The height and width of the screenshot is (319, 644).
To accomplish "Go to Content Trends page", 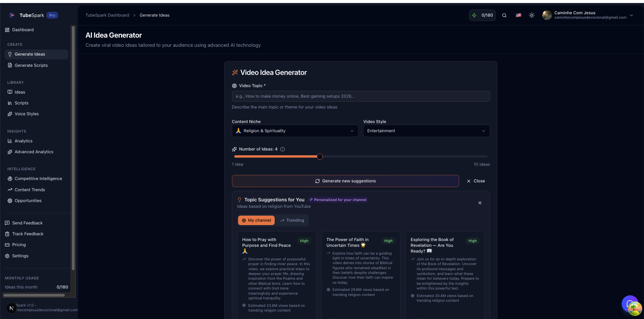I will click(36, 190).
